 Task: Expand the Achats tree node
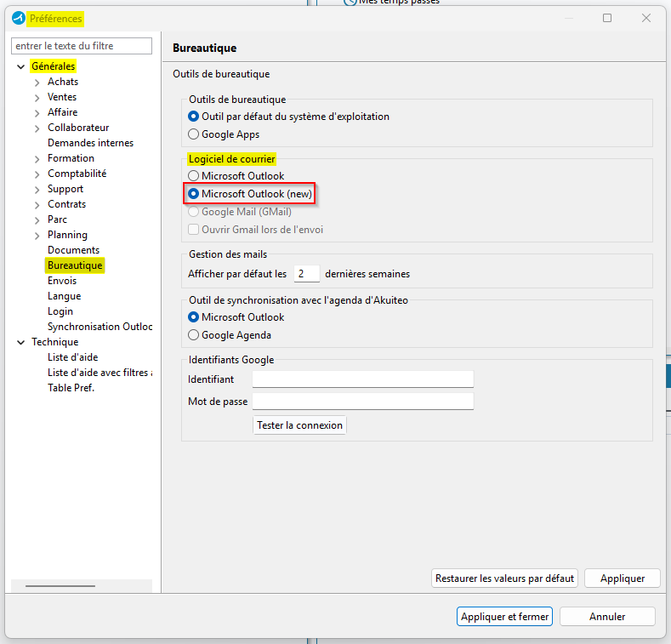point(37,83)
